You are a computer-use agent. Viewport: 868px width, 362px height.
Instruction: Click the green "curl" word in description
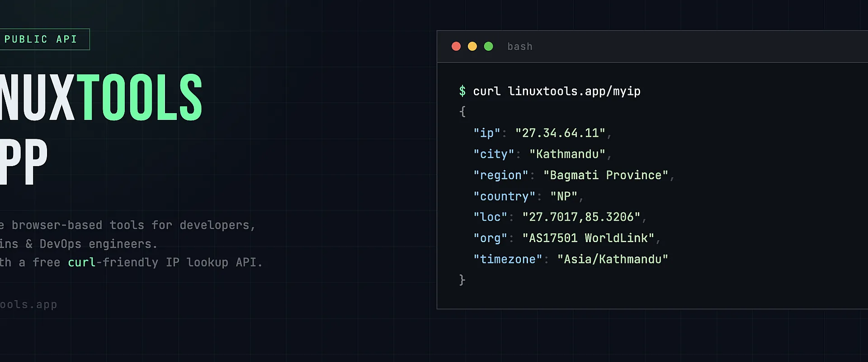(x=82, y=262)
